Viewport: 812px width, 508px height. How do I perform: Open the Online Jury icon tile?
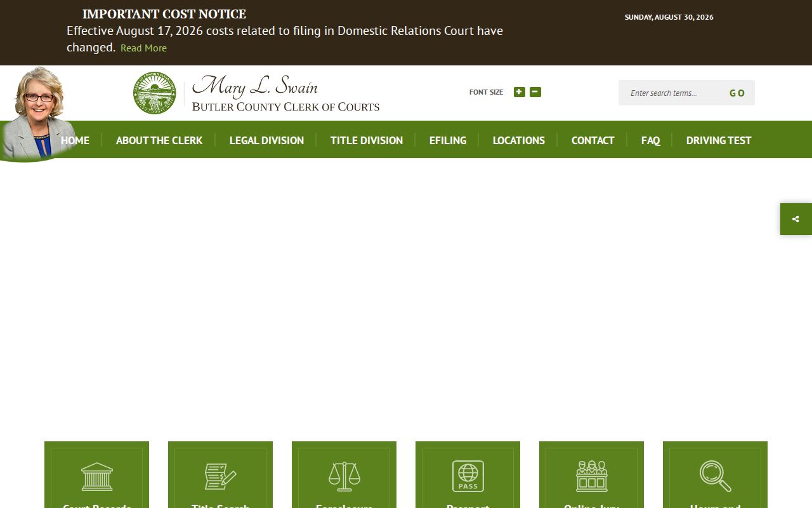591,475
